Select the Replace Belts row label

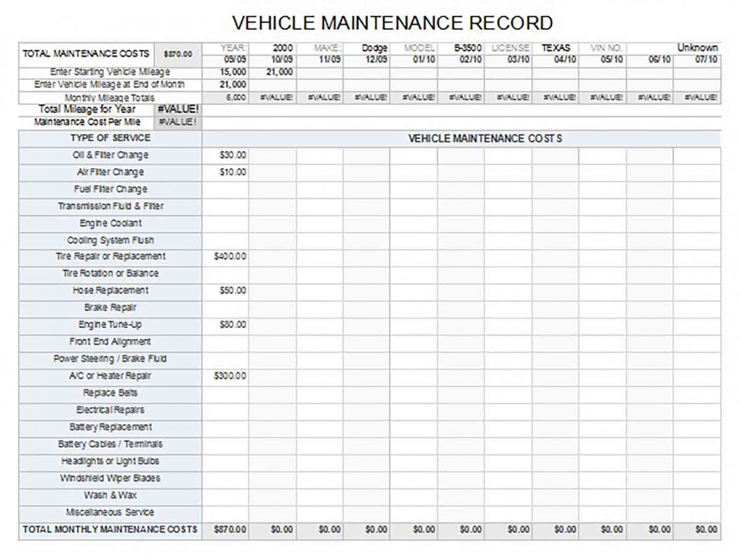111,393
